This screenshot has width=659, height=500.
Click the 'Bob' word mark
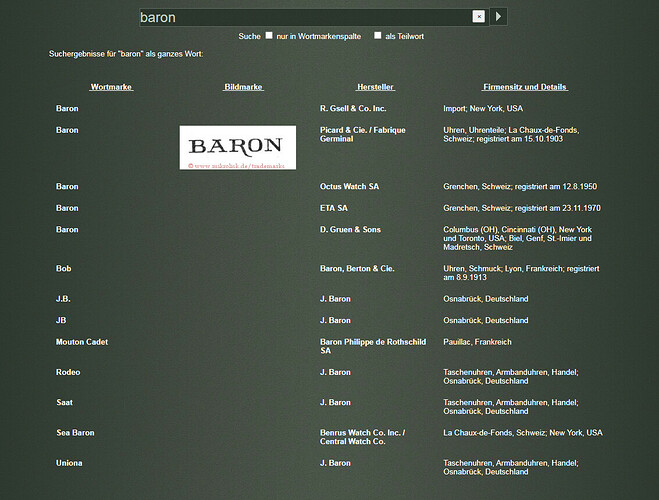[63, 268]
